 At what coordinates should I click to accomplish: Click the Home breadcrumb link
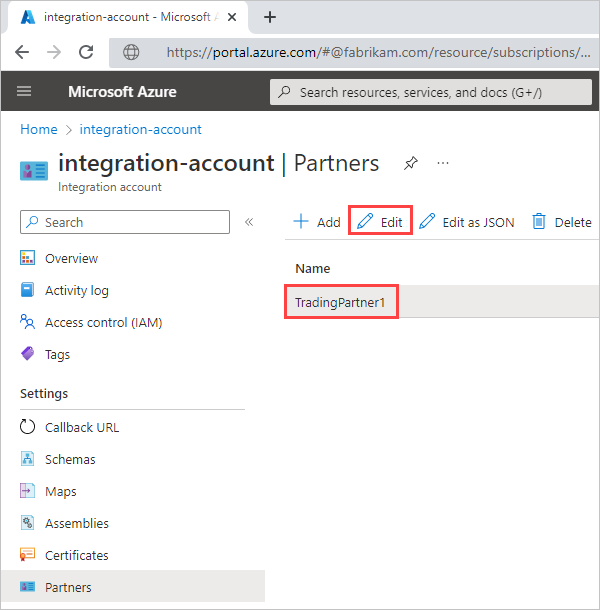[39, 130]
